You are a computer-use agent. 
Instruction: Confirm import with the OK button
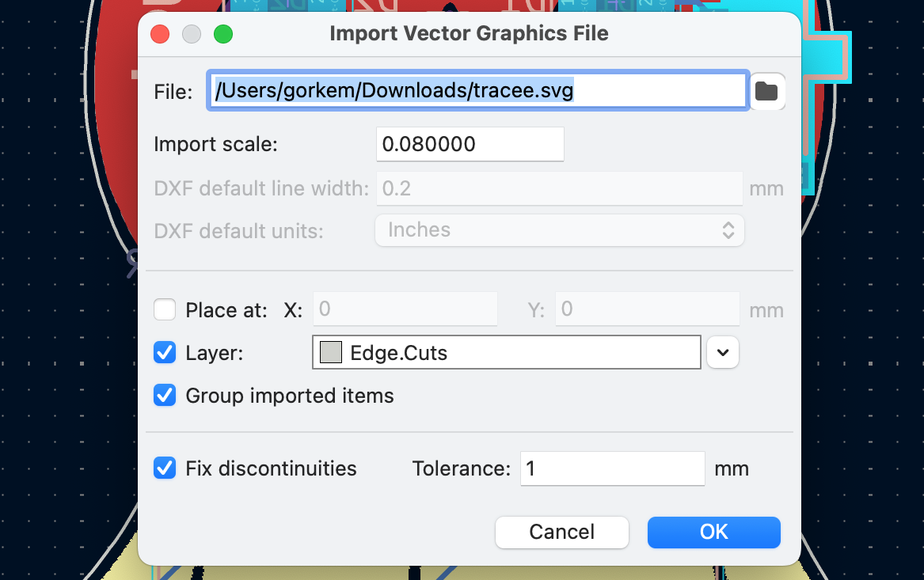pos(713,532)
